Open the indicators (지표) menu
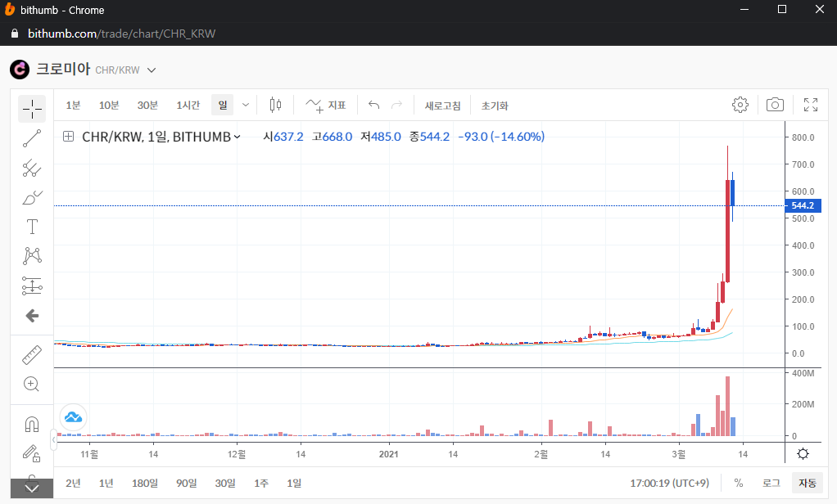The width and height of the screenshot is (837, 504). [x=326, y=105]
